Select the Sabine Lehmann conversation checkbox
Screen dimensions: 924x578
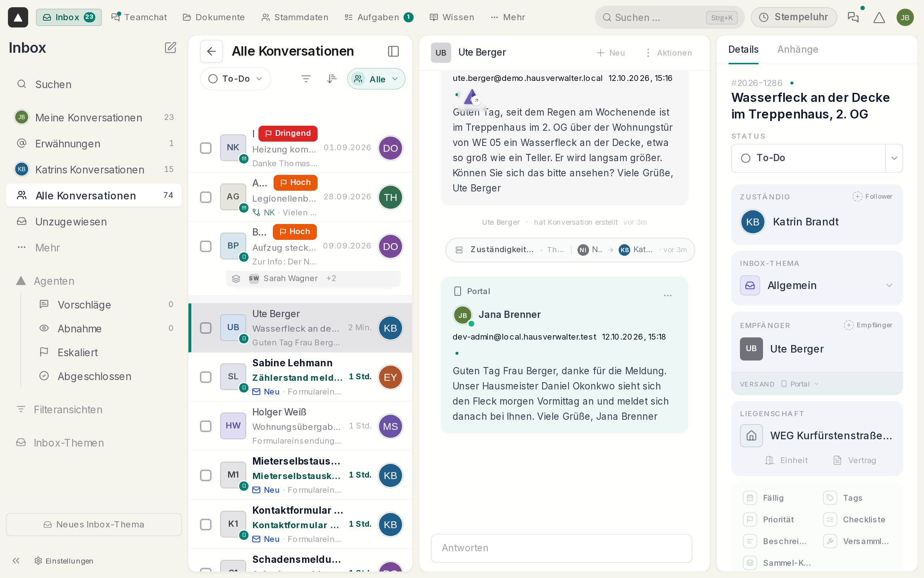[206, 377]
